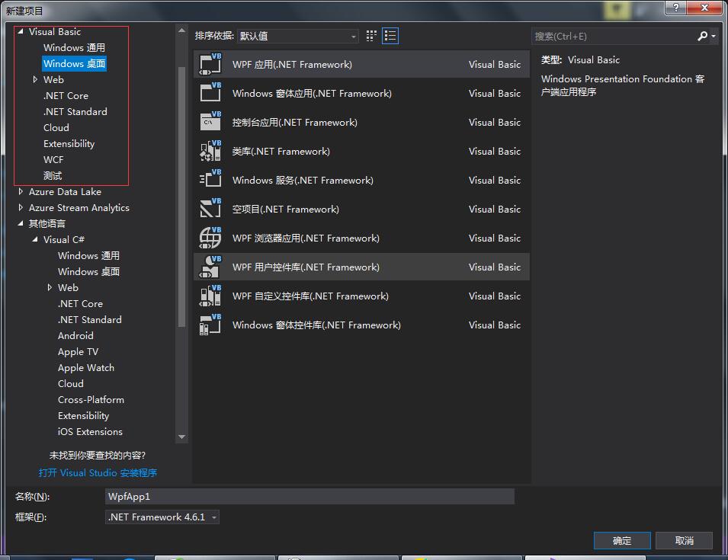Select WPF 浏览器应用(.NET Framework) template name
This screenshot has width=728, height=560.
306,238
